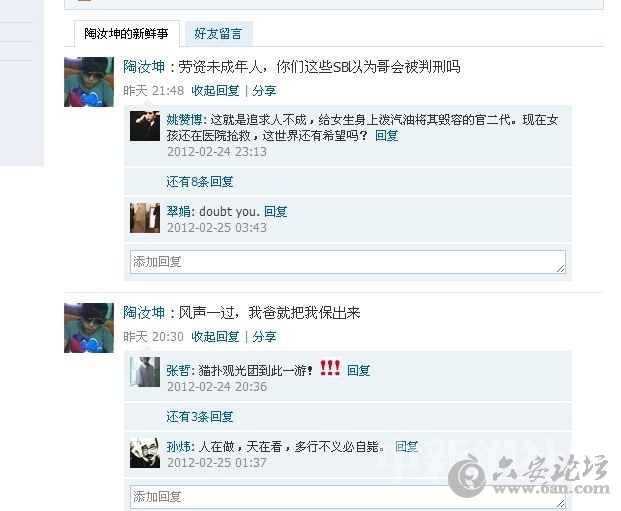The width and height of the screenshot is (621, 511).
Task: Expand 还有8条回复 hidden replies
Action: pyautogui.click(x=200, y=182)
